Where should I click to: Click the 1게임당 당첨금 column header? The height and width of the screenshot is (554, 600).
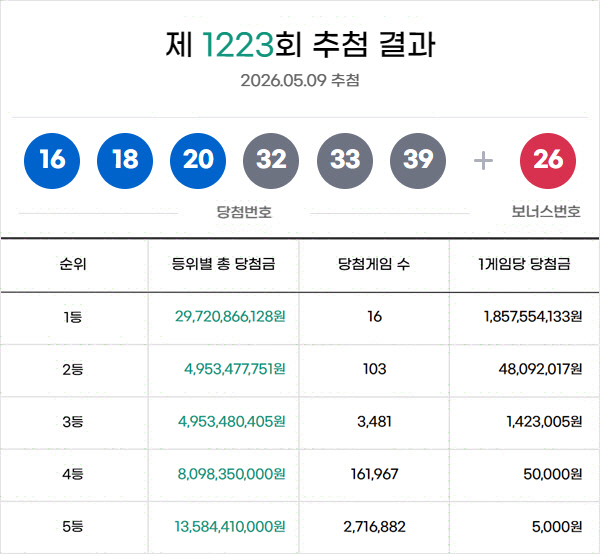coord(524,264)
